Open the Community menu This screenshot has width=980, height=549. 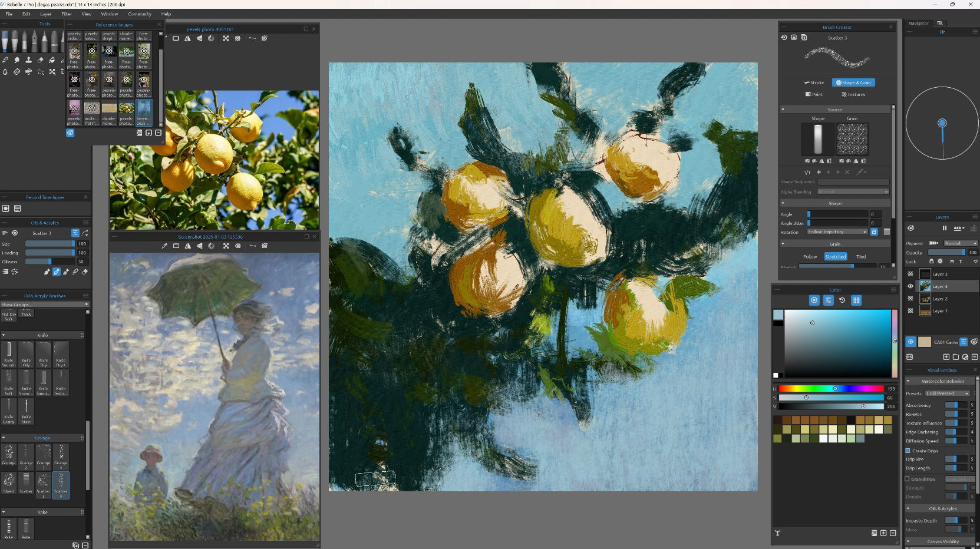tap(139, 14)
